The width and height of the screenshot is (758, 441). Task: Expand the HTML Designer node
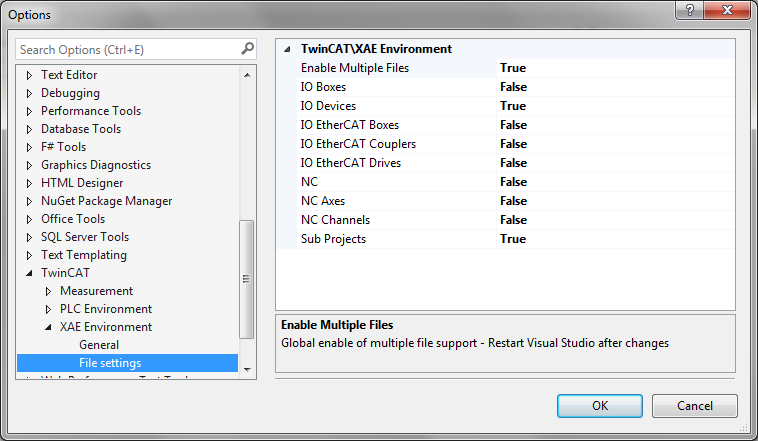[x=29, y=183]
